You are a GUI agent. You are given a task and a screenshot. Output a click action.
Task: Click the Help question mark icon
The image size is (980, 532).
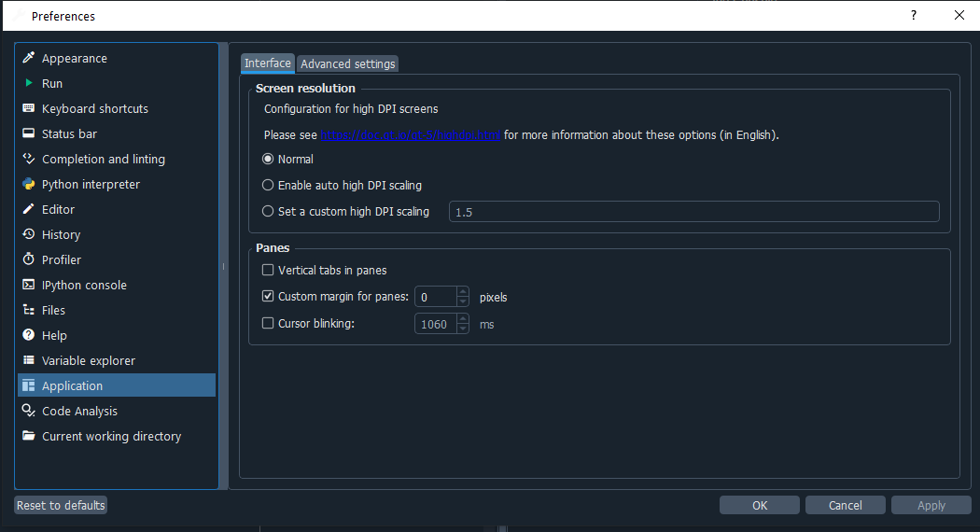click(28, 334)
